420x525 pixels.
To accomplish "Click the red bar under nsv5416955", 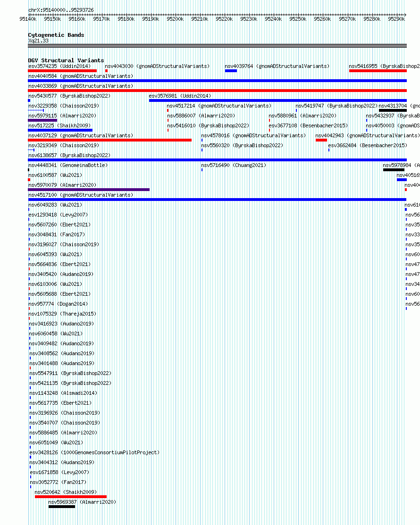I will (x=378, y=71).
